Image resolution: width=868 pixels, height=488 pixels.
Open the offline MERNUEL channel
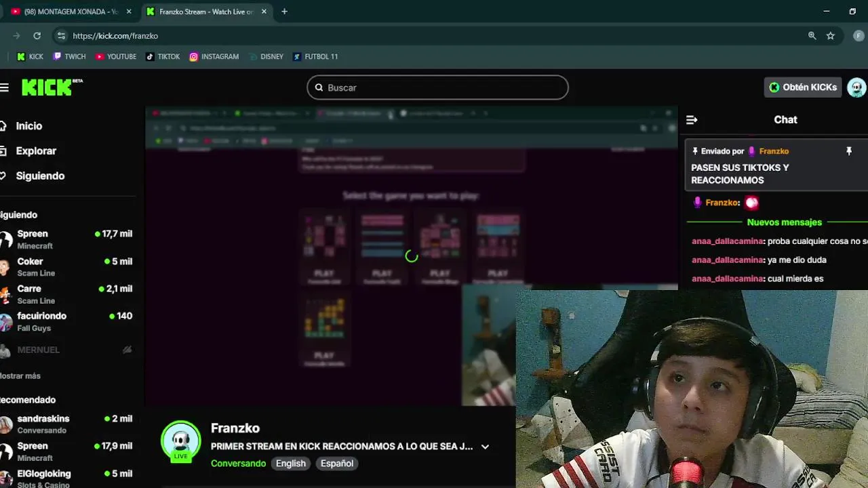coord(66,350)
